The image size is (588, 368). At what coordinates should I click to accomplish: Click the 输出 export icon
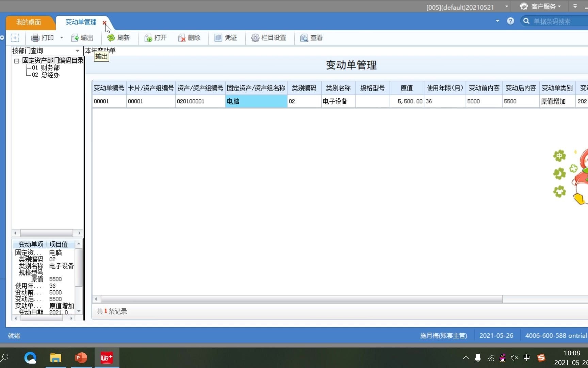[x=75, y=38]
